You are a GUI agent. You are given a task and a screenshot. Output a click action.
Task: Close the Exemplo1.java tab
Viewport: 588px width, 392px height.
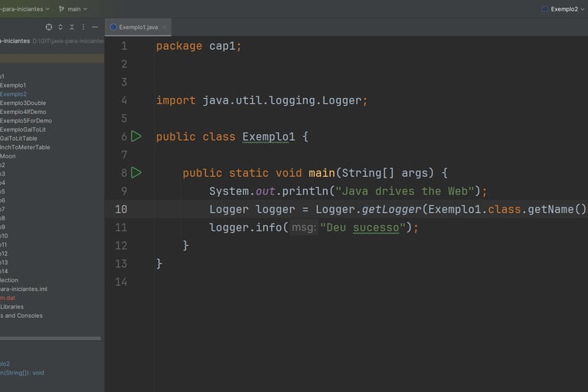165,27
